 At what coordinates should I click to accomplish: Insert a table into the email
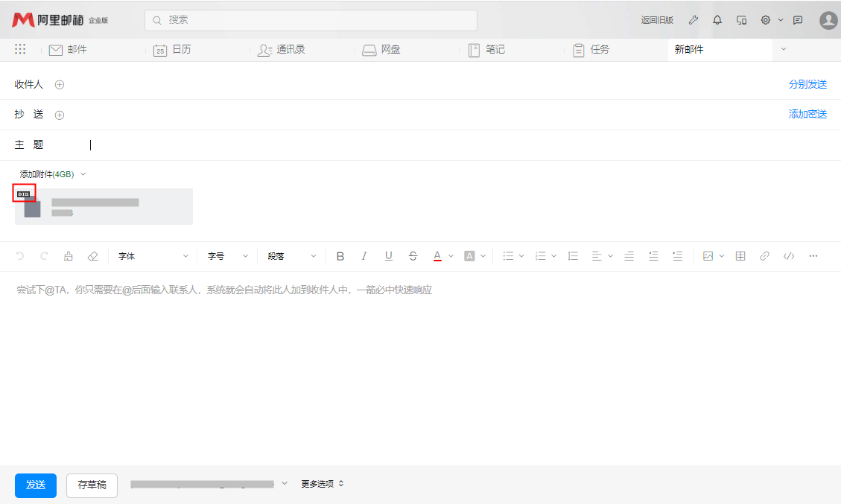point(740,256)
